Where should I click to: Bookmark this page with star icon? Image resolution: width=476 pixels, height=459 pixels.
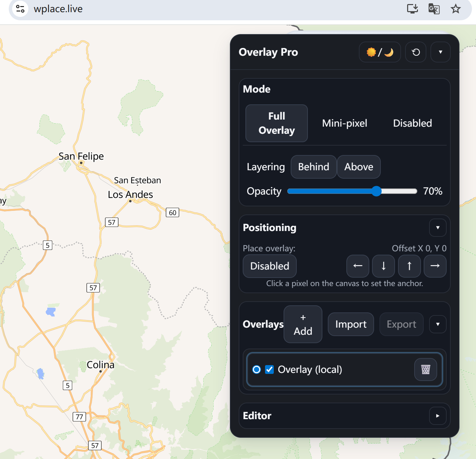click(455, 9)
